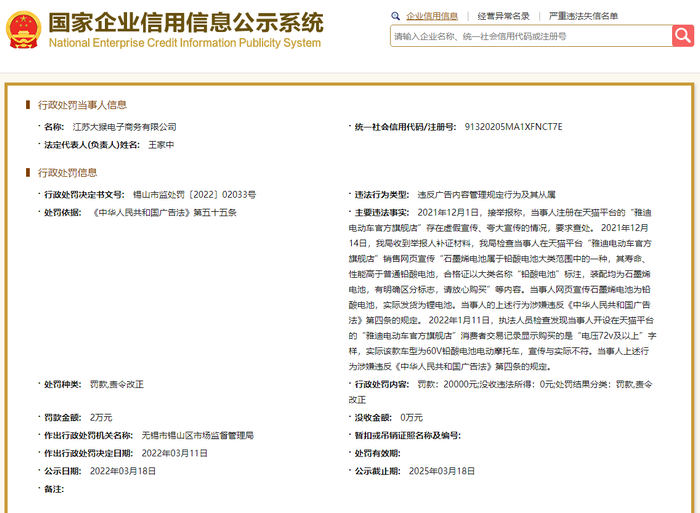The height and width of the screenshot is (513, 700).
Task: Click penalty document number 锡山市监处罚〔2022〕02033号
Action: tap(195, 195)
